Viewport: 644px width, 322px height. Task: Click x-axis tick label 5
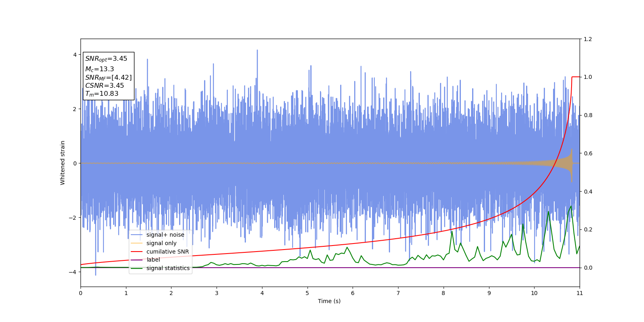[308, 293]
